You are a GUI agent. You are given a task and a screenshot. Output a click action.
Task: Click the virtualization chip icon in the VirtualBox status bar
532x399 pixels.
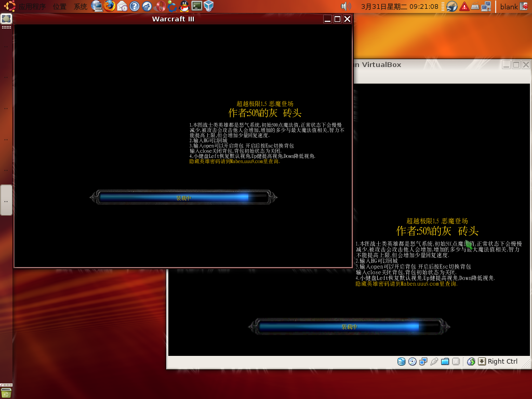point(456,362)
